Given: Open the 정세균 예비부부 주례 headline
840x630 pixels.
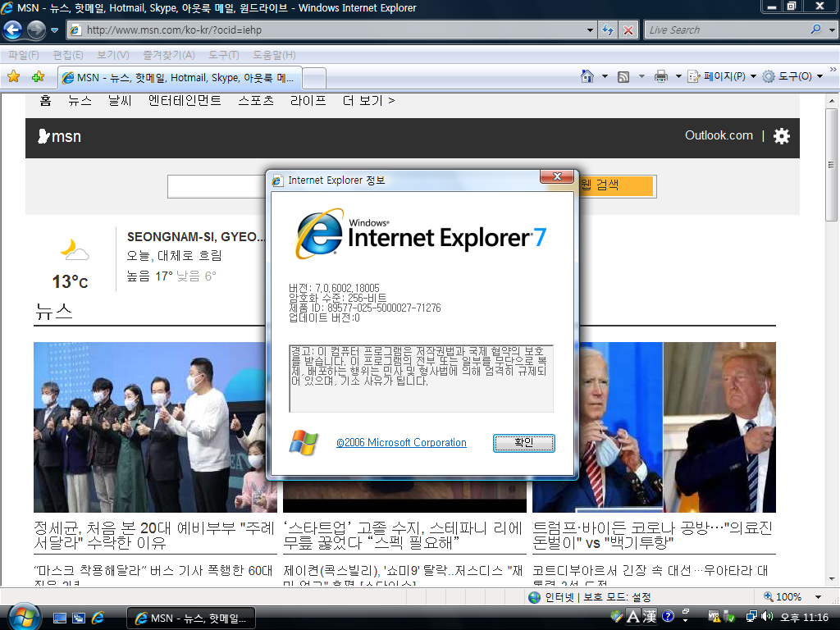Looking at the screenshot, I should point(153,535).
